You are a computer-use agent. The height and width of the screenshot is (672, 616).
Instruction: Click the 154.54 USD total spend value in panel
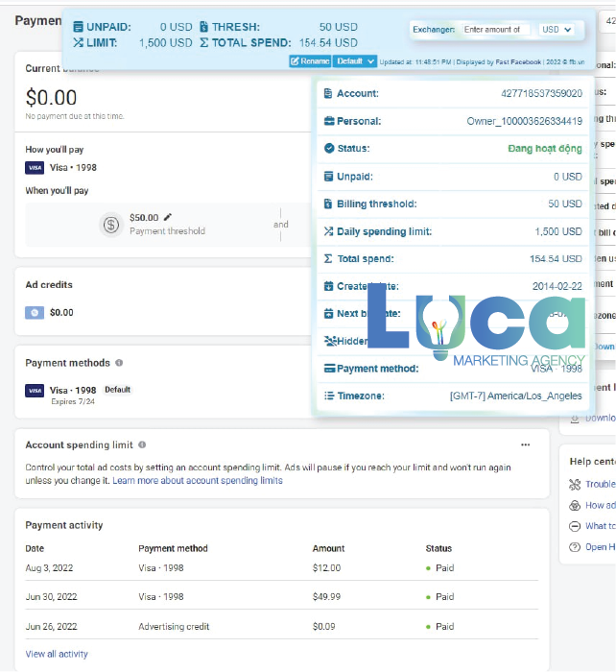click(556, 259)
